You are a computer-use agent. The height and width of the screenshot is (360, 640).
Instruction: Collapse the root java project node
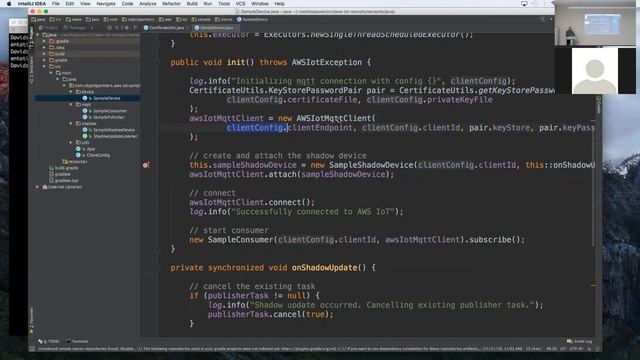[38, 35]
